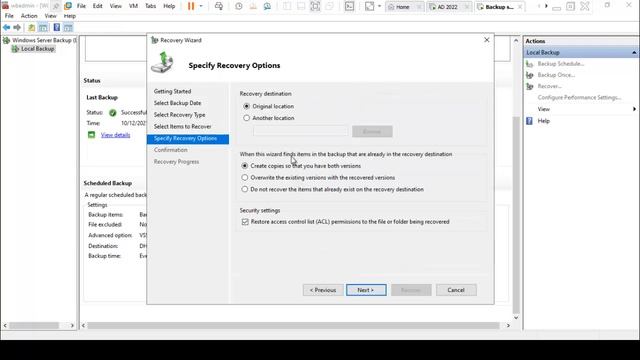
Task: Click the MMC back arrow
Action: pyautogui.click(x=7, y=27)
